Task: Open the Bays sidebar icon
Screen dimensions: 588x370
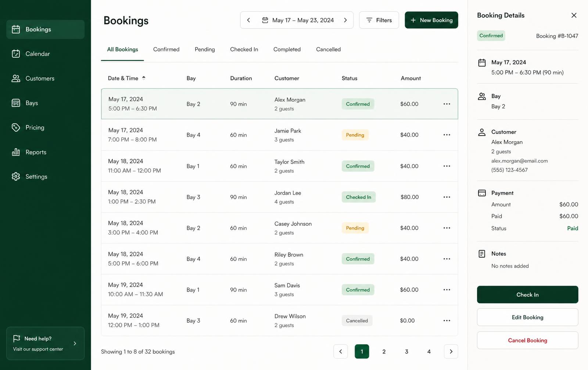Action: tap(16, 103)
